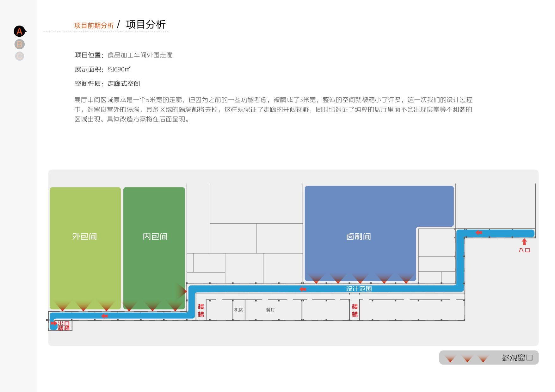Select the 项目位置 label

tap(89, 55)
